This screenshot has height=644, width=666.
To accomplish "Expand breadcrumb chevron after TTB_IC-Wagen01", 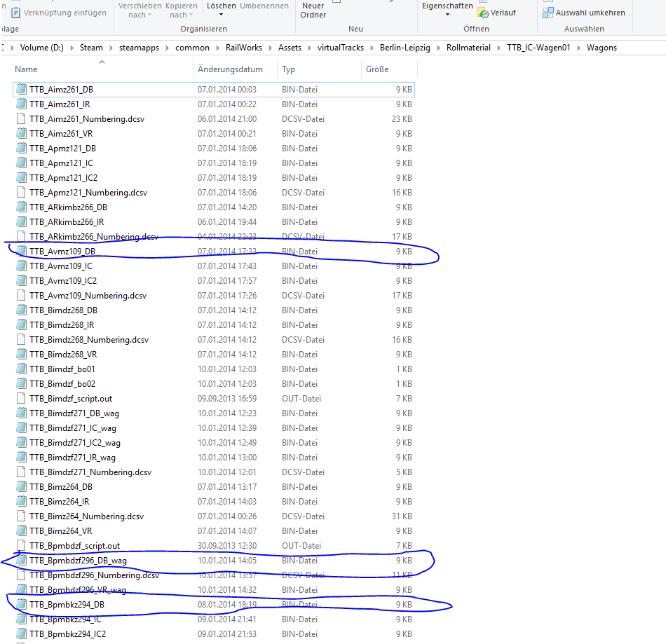I will [578, 48].
